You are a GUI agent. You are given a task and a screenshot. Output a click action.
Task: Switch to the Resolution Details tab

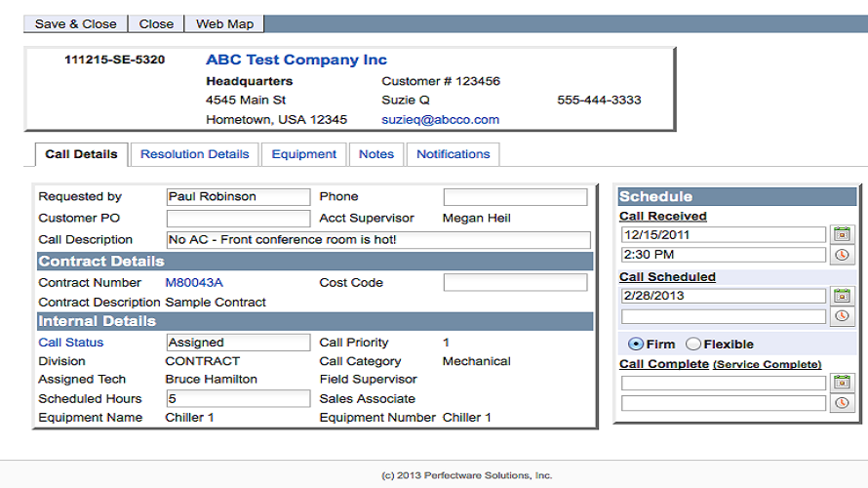pyautogui.click(x=195, y=154)
